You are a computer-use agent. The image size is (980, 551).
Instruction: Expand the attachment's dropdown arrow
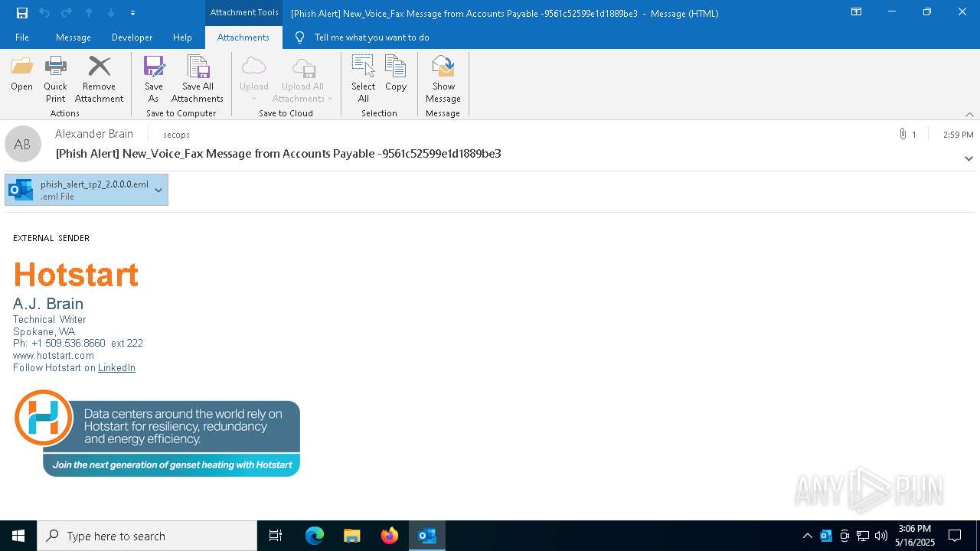158,190
